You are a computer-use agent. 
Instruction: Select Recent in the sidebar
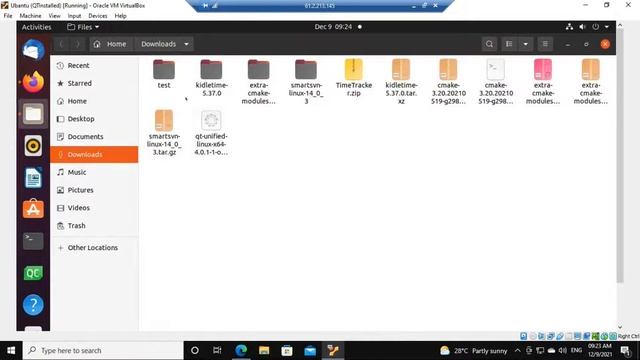coord(94,65)
